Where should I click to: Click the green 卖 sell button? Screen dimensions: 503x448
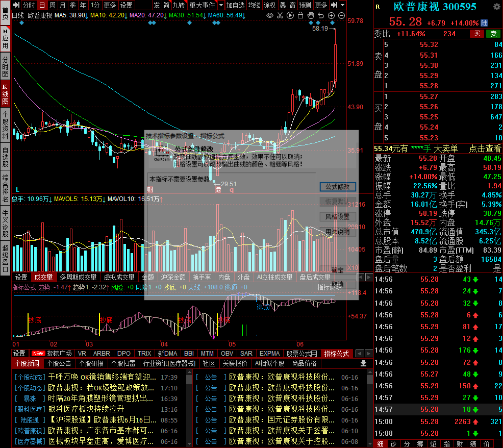click(x=494, y=34)
